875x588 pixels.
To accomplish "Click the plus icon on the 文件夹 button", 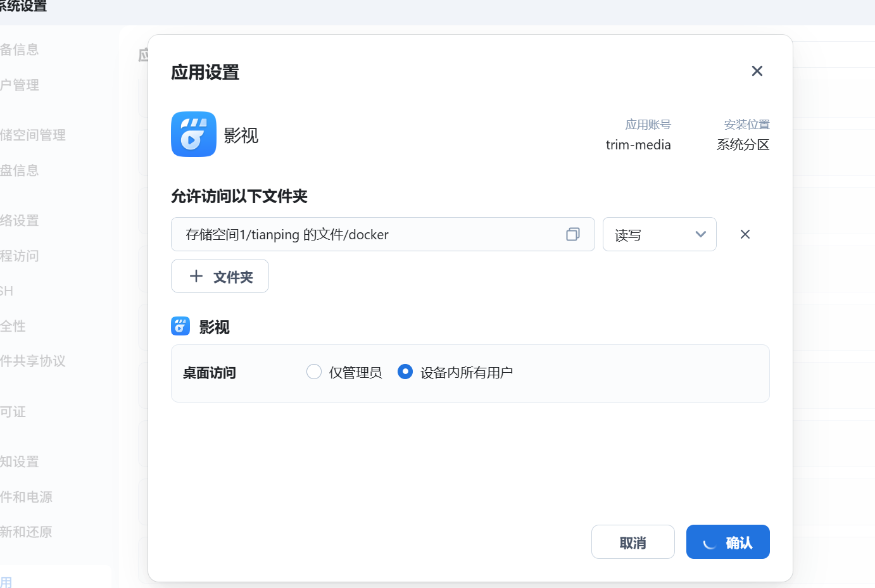I will coord(196,276).
